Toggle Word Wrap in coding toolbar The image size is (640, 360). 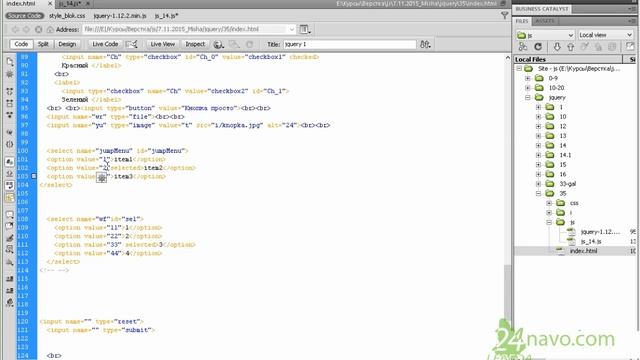10,185
